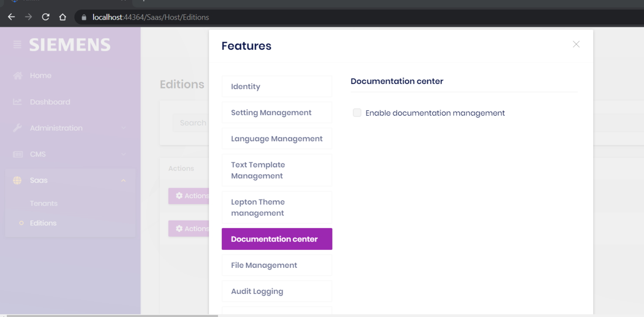This screenshot has height=317, width=644.
Task: Select the Audit Logging tab
Action: point(277,291)
